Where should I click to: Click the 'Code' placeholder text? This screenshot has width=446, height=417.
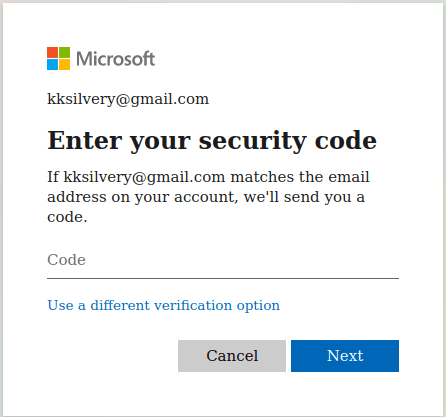[x=66, y=260]
